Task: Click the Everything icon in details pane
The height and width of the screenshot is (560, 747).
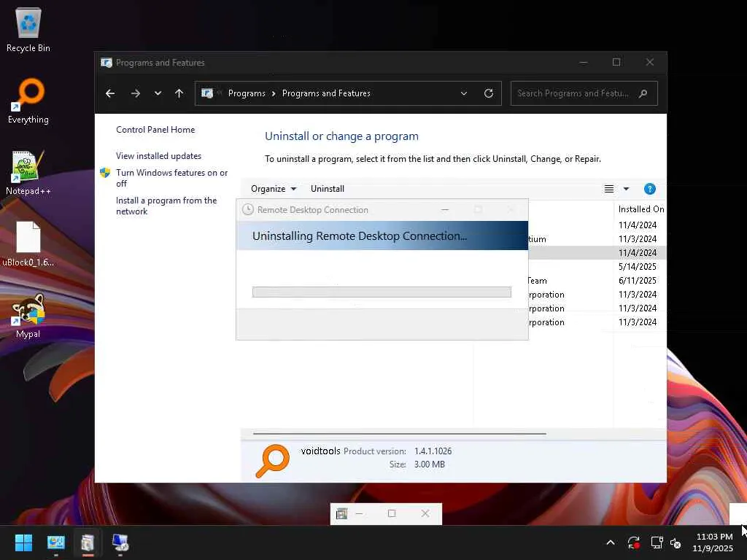Action: 273,461
